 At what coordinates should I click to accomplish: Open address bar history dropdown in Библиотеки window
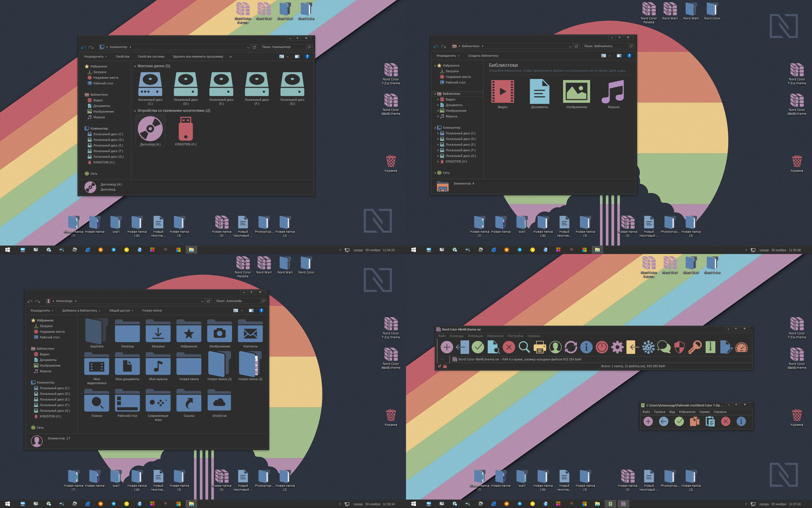570,46
